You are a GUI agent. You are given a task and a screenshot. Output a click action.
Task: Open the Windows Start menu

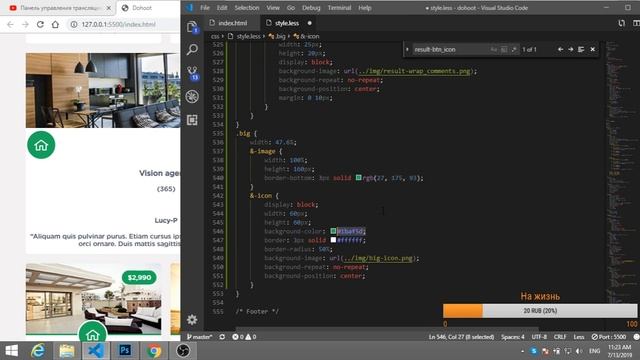tap(11, 351)
